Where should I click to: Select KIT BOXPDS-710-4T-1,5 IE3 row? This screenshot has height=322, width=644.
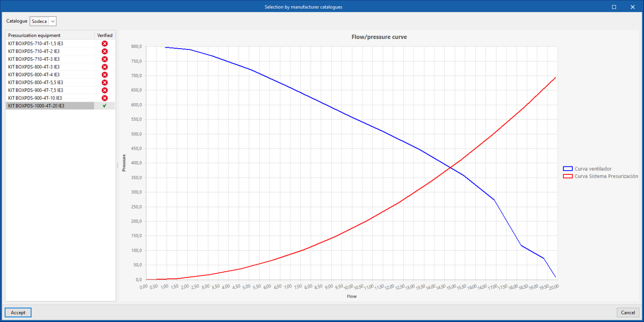[x=60, y=44]
